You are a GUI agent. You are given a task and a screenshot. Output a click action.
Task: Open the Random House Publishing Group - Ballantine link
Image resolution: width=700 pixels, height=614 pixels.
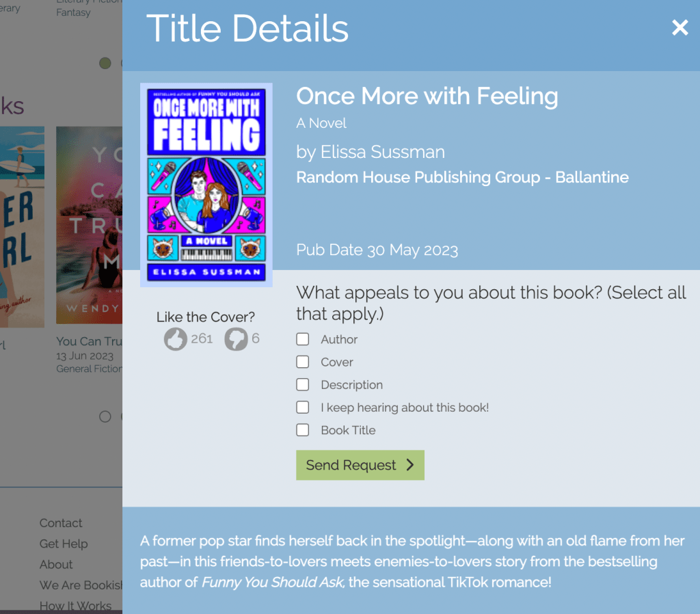pyautogui.click(x=462, y=178)
